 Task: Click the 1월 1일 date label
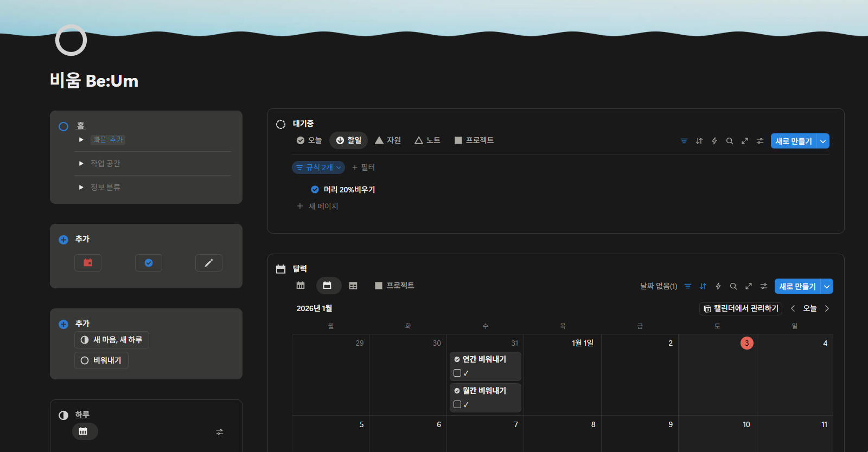(x=583, y=343)
